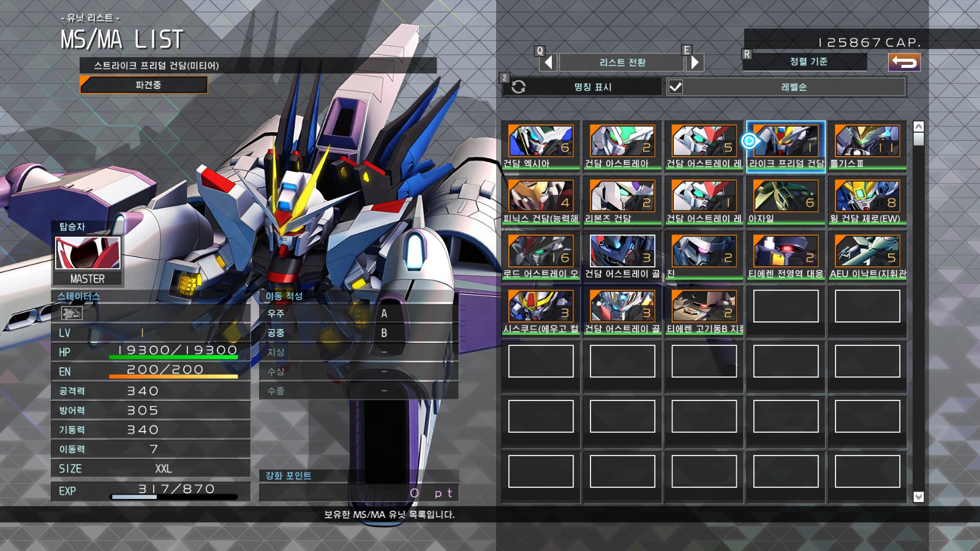Image resolution: width=980 pixels, height=551 pixels.
Task: Select the AEU 이낙트(지휘관 unit tile
Action: click(x=867, y=257)
